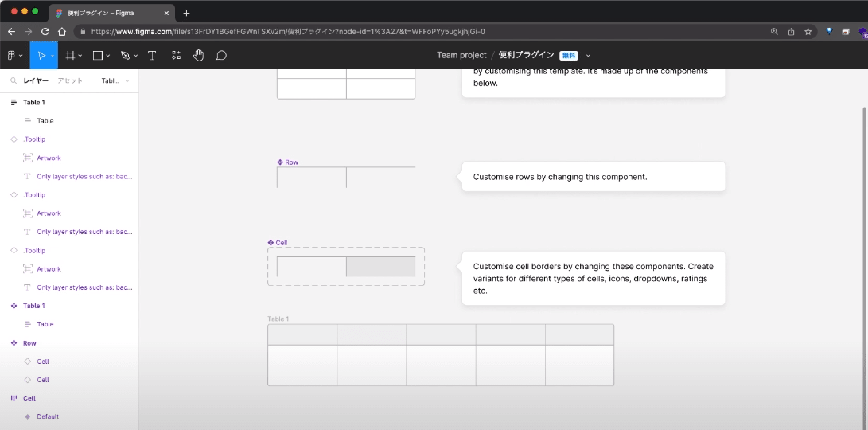Click the browser address bar URL
The height and width of the screenshot is (430, 868).
click(289, 32)
